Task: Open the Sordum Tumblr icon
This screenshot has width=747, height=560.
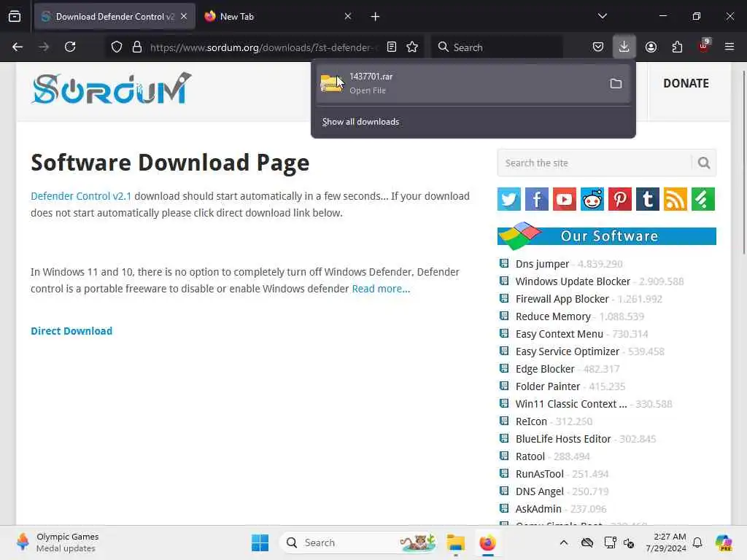Action: tap(648, 199)
